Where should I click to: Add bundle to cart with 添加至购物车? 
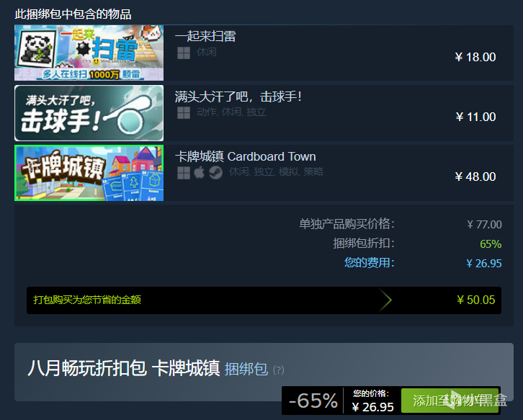(450, 401)
